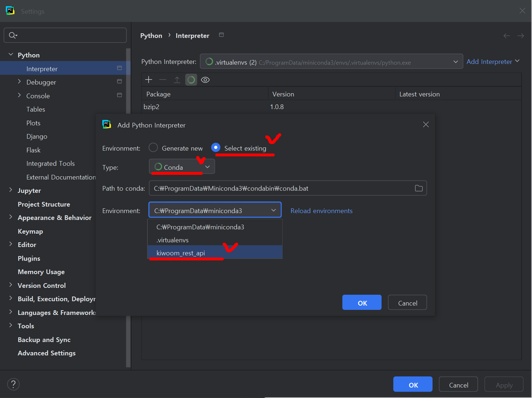Click the icon beside Interpreter breadcrumb
This screenshot has height=398, width=532.
(x=222, y=35)
